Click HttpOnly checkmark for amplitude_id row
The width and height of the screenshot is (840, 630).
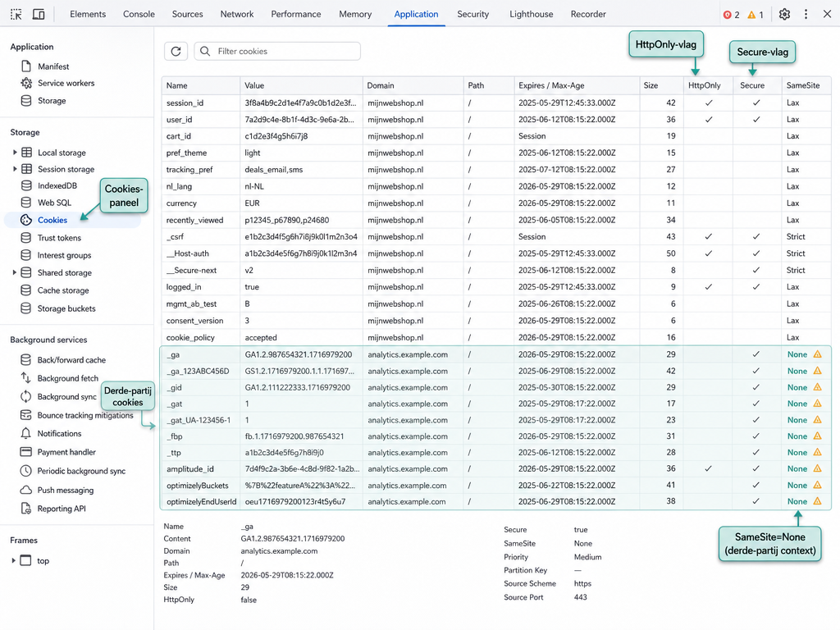709,468
